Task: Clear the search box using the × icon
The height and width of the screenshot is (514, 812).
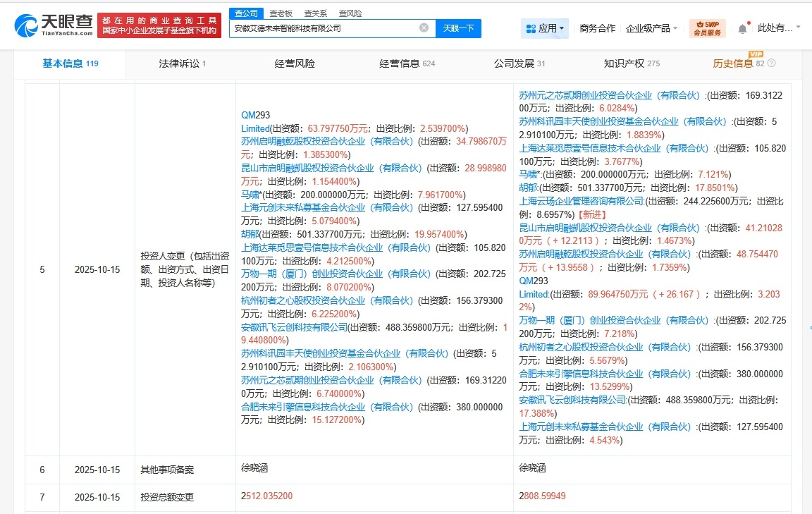Action: [423, 27]
